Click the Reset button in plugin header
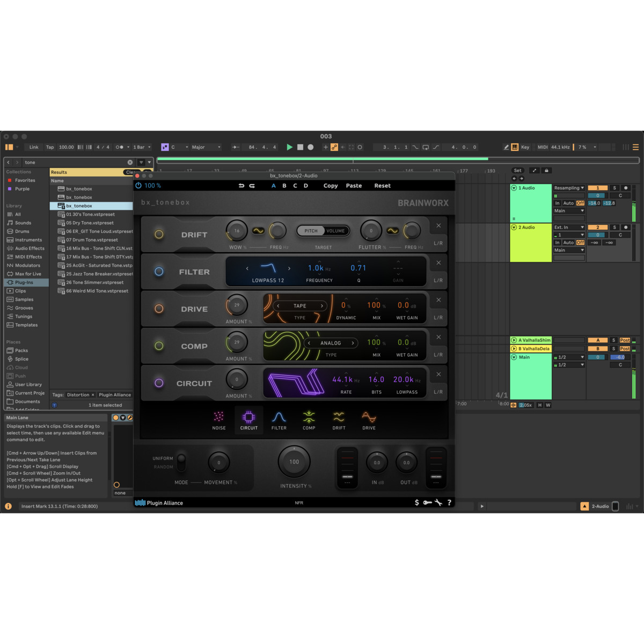This screenshot has height=644, width=644. coord(383,186)
